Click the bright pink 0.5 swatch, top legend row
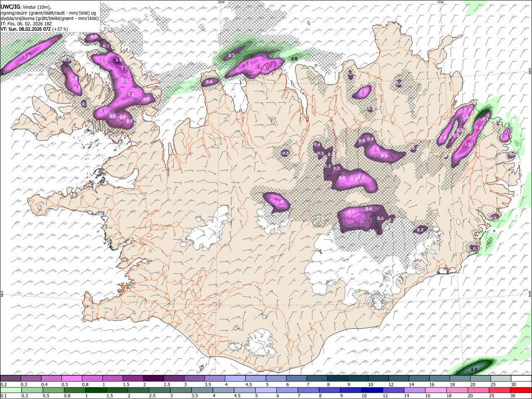The width and height of the screenshot is (532, 399). coord(71,379)
